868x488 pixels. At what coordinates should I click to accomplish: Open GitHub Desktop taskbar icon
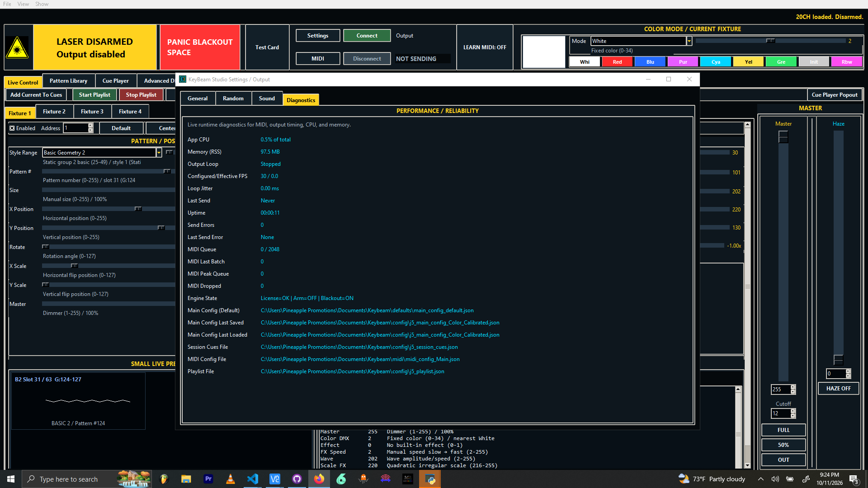(x=297, y=479)
